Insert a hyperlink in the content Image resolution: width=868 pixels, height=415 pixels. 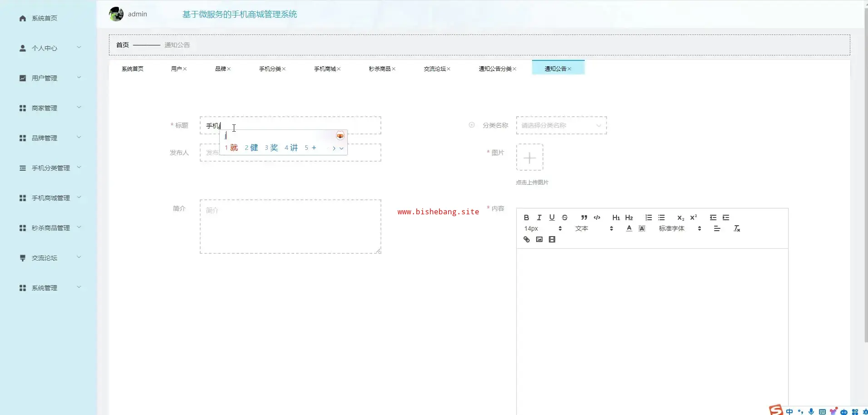(526, 239)
